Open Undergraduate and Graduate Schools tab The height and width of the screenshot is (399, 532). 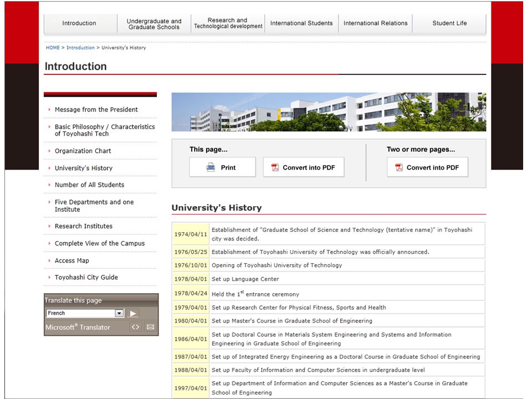point(154,24)
